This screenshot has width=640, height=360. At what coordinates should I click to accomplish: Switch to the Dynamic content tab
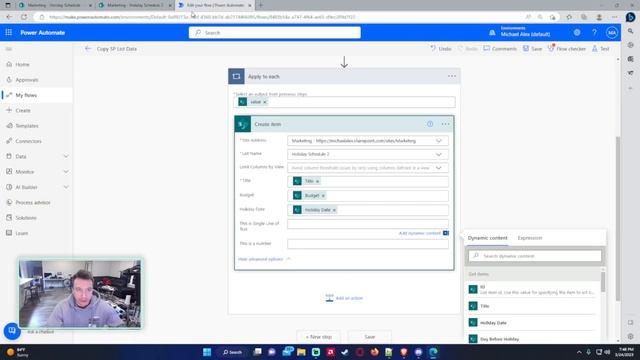[x=487, y=238]
